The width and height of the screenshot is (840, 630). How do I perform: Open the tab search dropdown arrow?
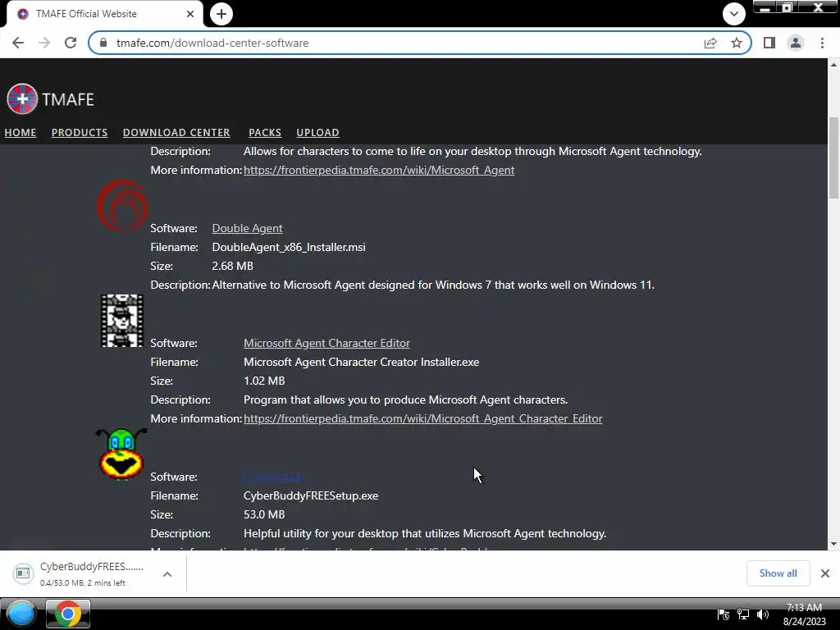tap(734, 14)
